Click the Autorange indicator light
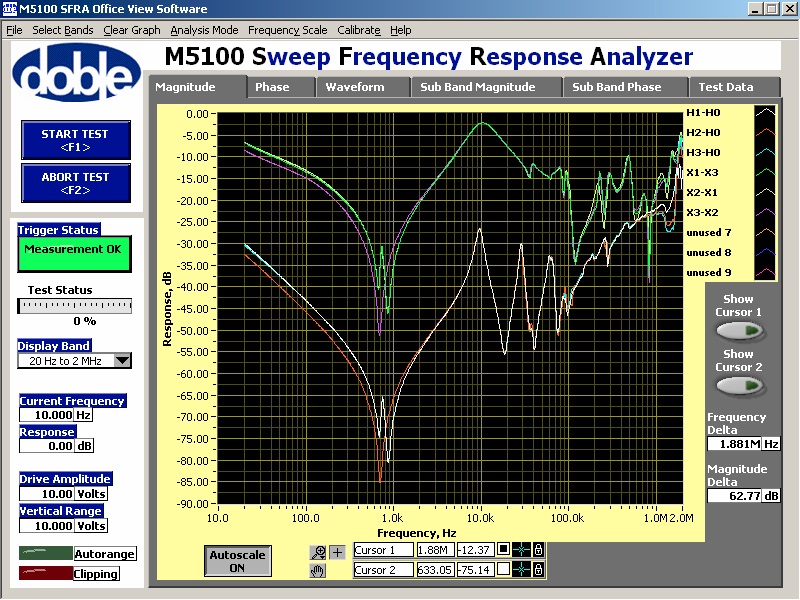Screen dimensions: 800x600 coord(45,554)
